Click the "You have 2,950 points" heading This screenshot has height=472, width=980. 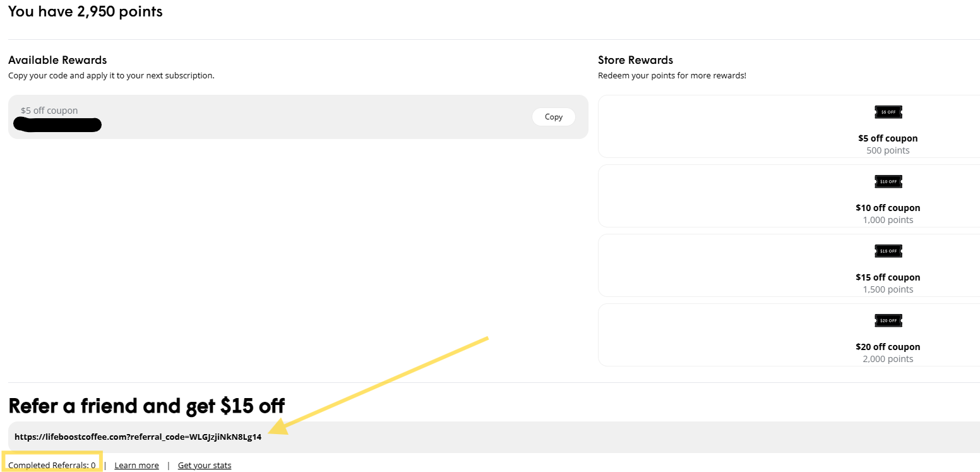85,11
